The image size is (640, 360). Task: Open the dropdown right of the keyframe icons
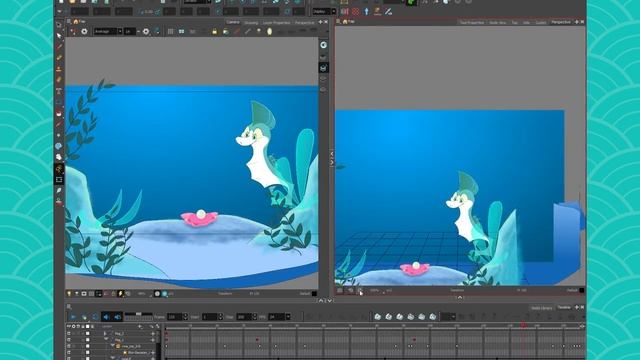pos(448,317)
